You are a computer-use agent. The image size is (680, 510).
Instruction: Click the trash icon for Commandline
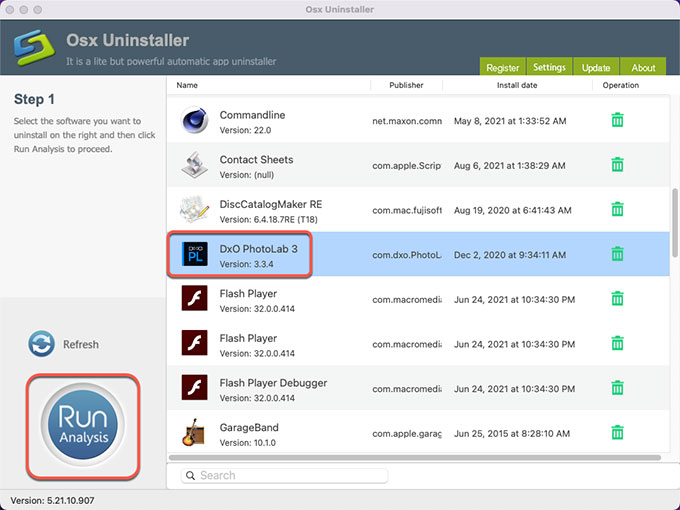[x=617, y=120]
